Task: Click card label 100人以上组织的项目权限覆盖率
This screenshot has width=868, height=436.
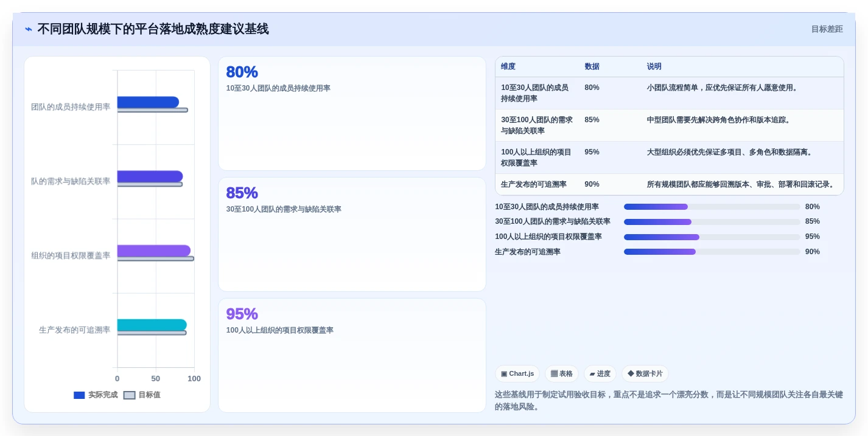Action: [x=279, y=330]
